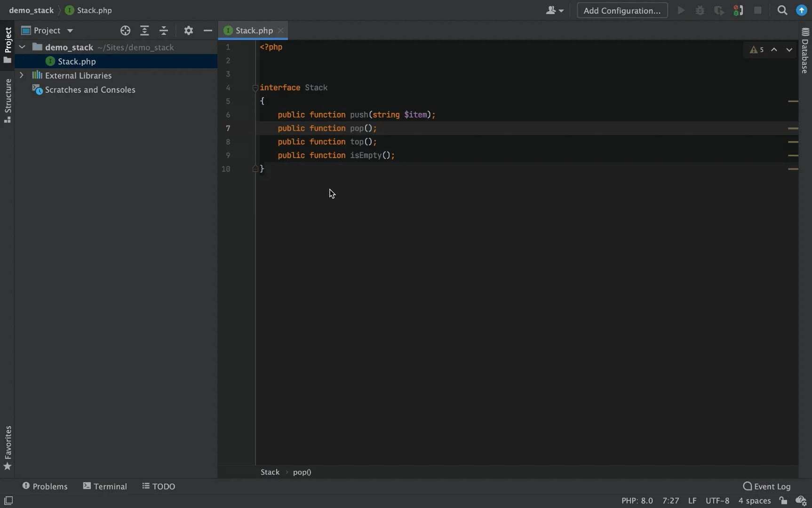Open the Terminal tab
Viewport: 812px width, 508px height.
105,486
